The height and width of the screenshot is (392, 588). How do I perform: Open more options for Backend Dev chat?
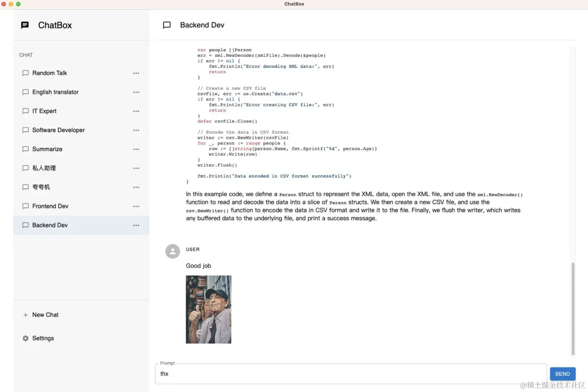[x=136, y=226]
